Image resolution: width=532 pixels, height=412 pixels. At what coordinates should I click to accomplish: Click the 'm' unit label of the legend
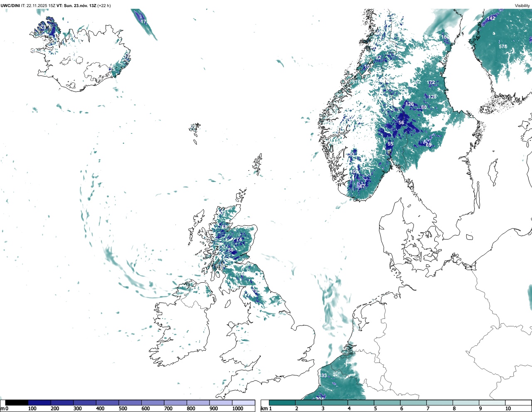tap(2, 409)
